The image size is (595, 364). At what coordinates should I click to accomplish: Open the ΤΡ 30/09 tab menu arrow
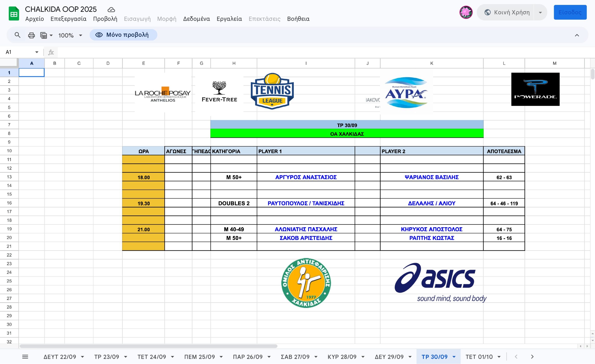click(x=454, y=357)
